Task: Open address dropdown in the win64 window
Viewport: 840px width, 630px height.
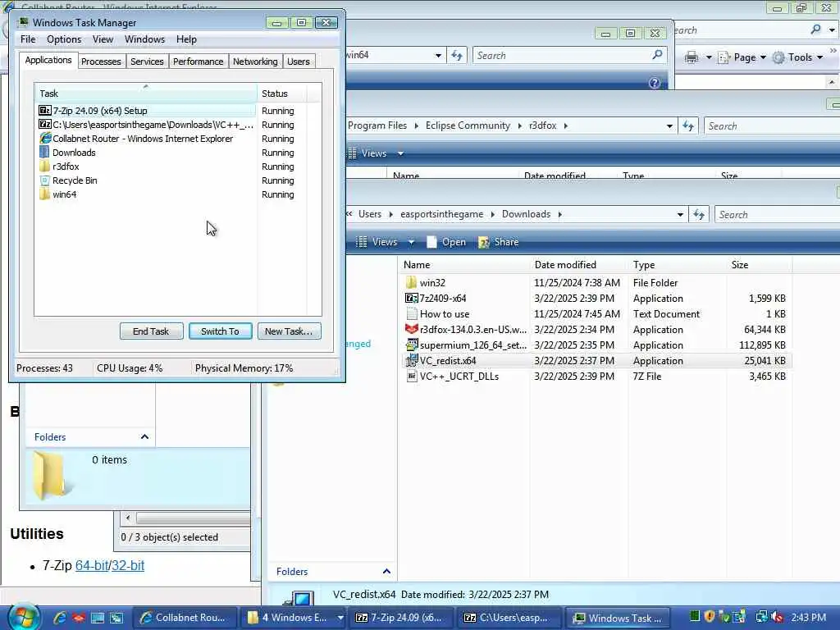Action: click(x=438, y=55)
